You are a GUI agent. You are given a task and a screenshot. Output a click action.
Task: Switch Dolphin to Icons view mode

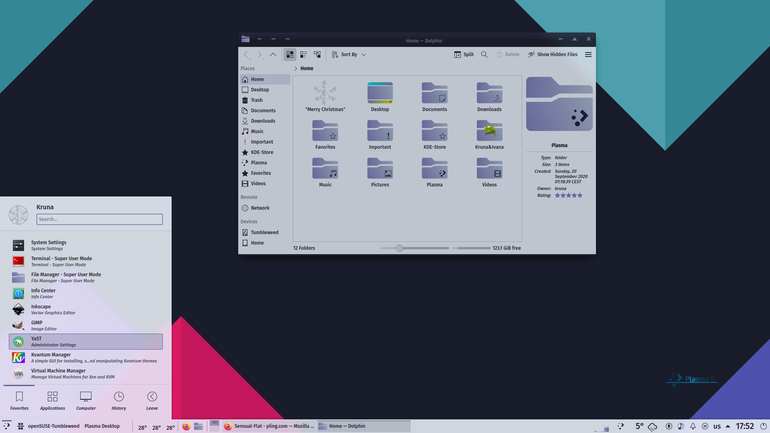[x=290, y=54]
